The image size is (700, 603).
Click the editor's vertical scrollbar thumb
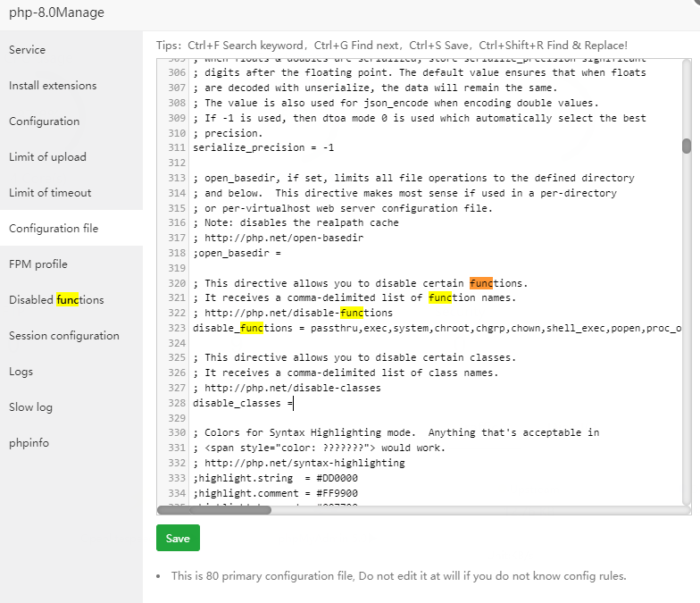(x=686, y=147)
